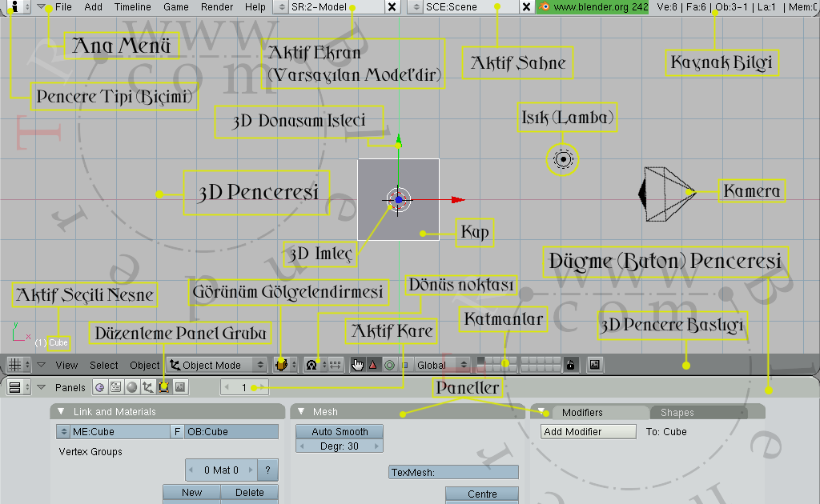Decrease the current frame left arrow
The image size is (820, 504).
(227, 387)
